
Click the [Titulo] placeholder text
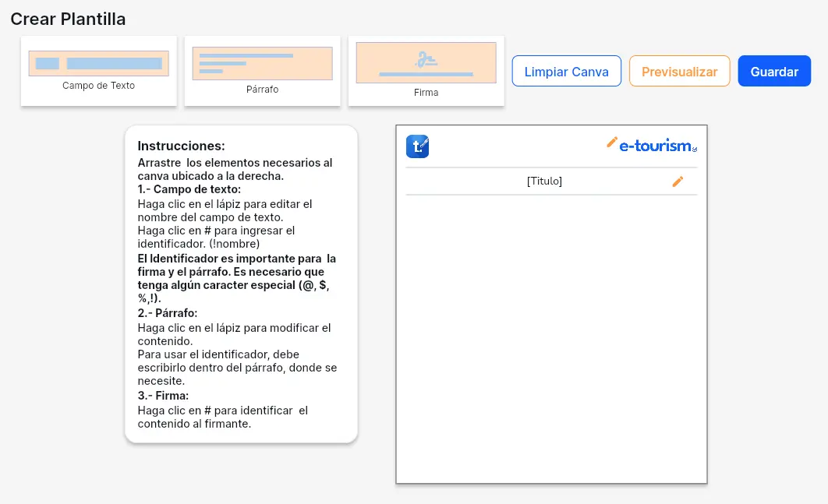point(544,182)
